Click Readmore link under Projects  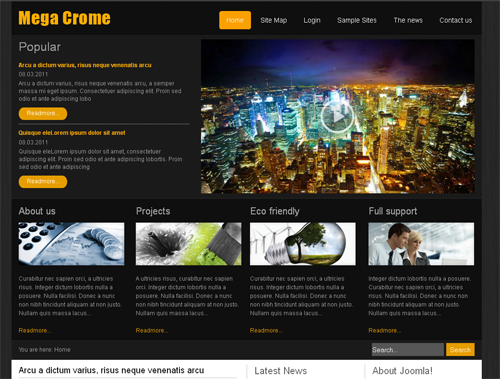(x=152, y=330)
